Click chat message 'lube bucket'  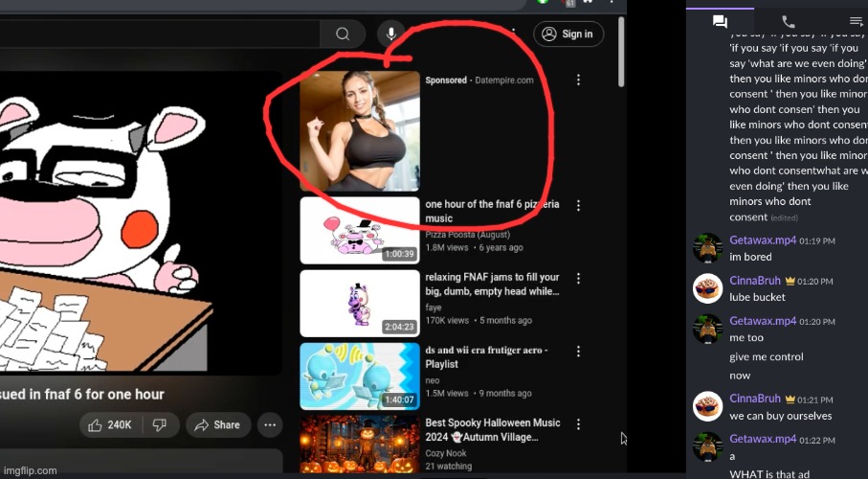coord(757,298)
